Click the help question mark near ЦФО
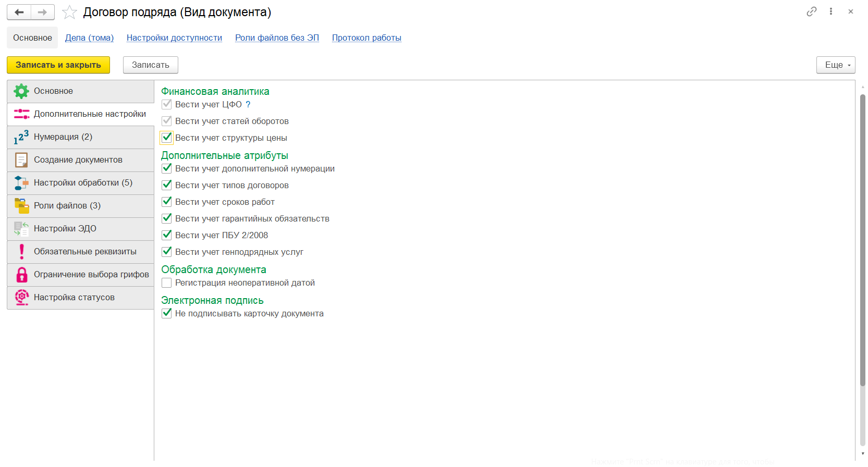The image size is (868, 467). (x=248, y=104)
